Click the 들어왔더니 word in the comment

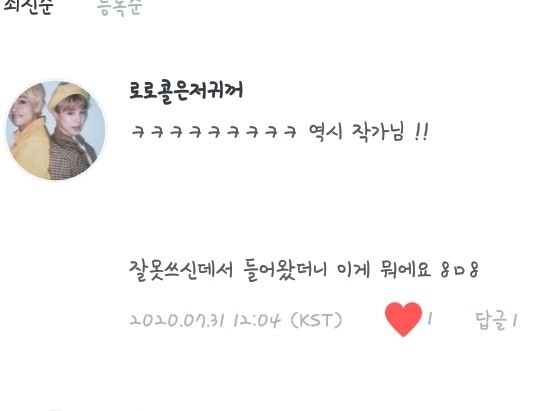[x=285, y=270]
